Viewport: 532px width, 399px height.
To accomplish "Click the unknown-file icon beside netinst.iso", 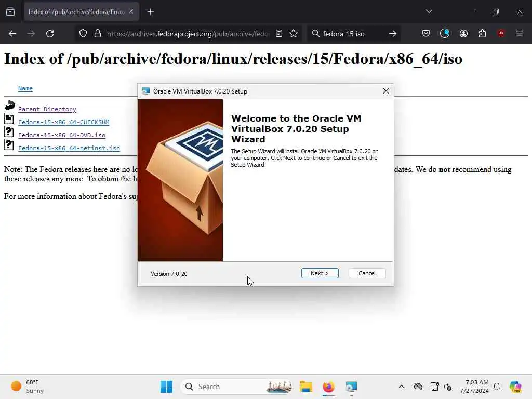I will (x=9, y=144).
